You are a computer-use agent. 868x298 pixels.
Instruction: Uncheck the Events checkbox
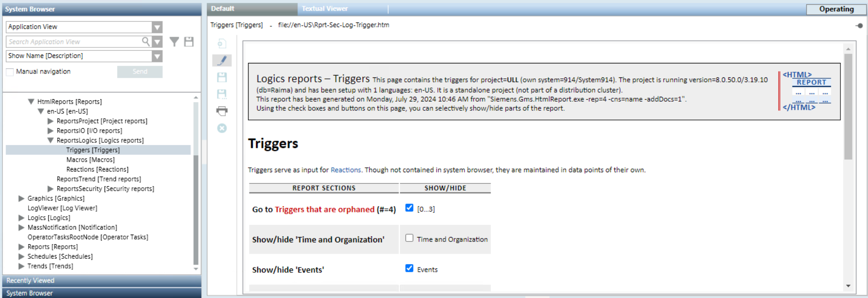pos(409,268)
